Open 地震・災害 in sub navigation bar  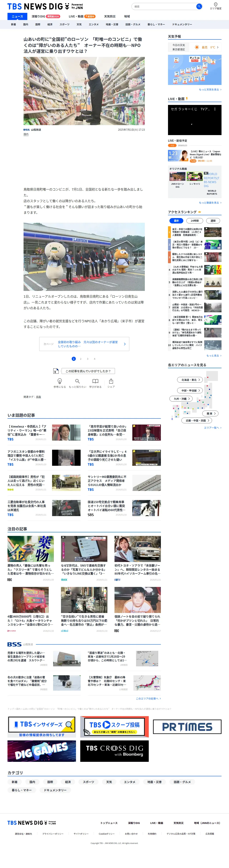click(112, 24)
